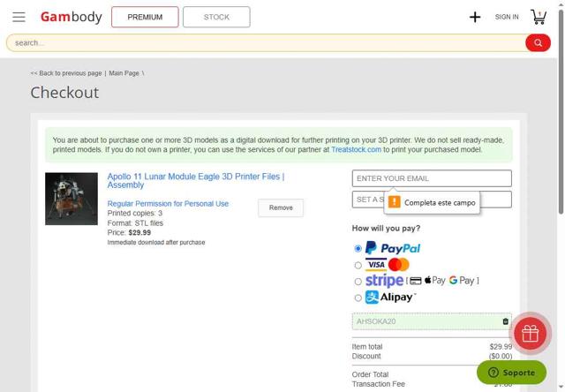The width and height of the screenshot is (565, 392).
Task: Go to the Gambody logo home
Action: point(71,17)
